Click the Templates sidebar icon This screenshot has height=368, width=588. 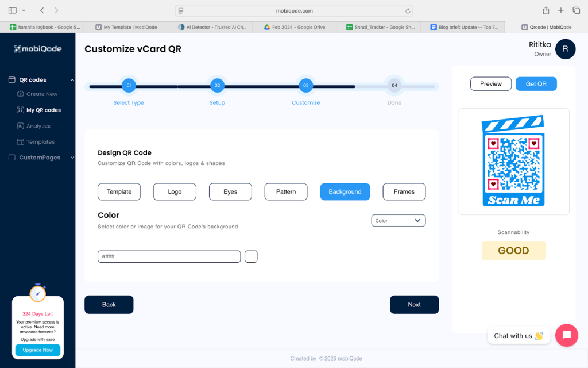tap(20, 141)
